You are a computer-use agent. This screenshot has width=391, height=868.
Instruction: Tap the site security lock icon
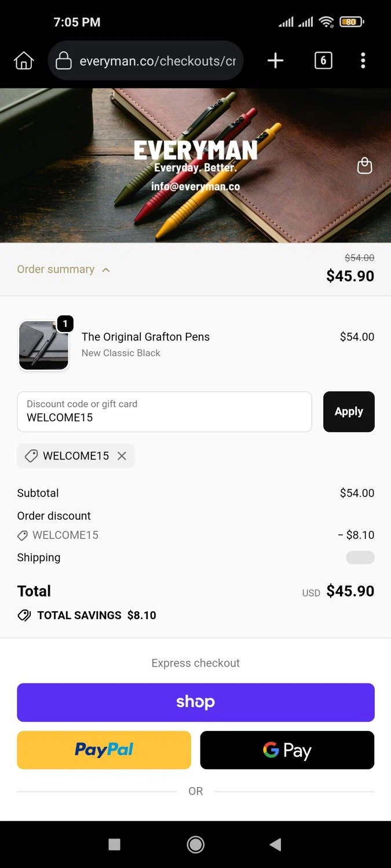(64, 61)
